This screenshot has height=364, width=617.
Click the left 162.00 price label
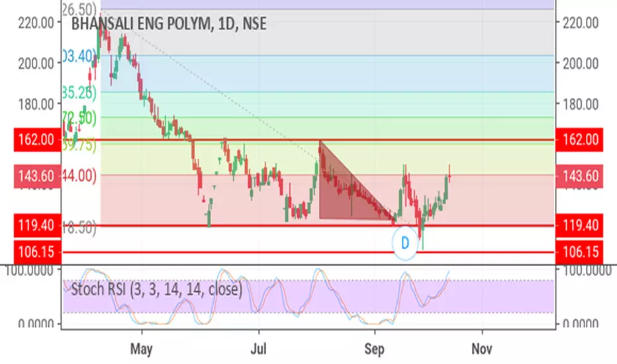click(x=37, y=139)
